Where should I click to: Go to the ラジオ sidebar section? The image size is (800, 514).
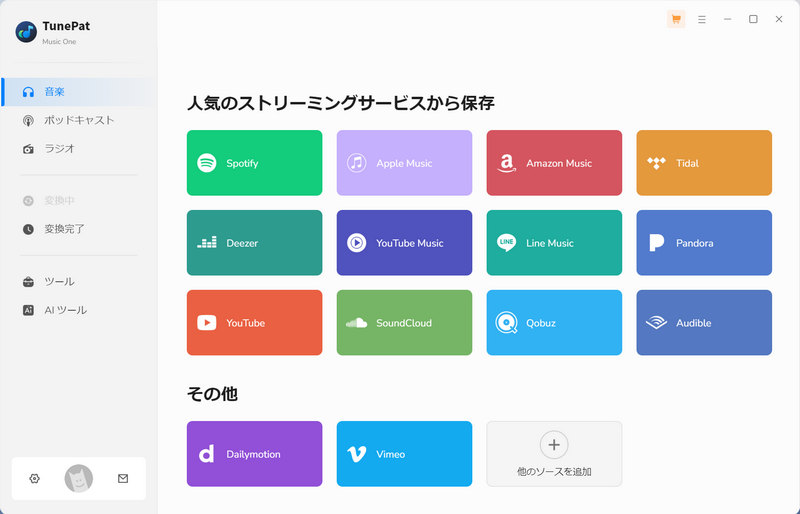pyautogui.click(x=79, y=149)
